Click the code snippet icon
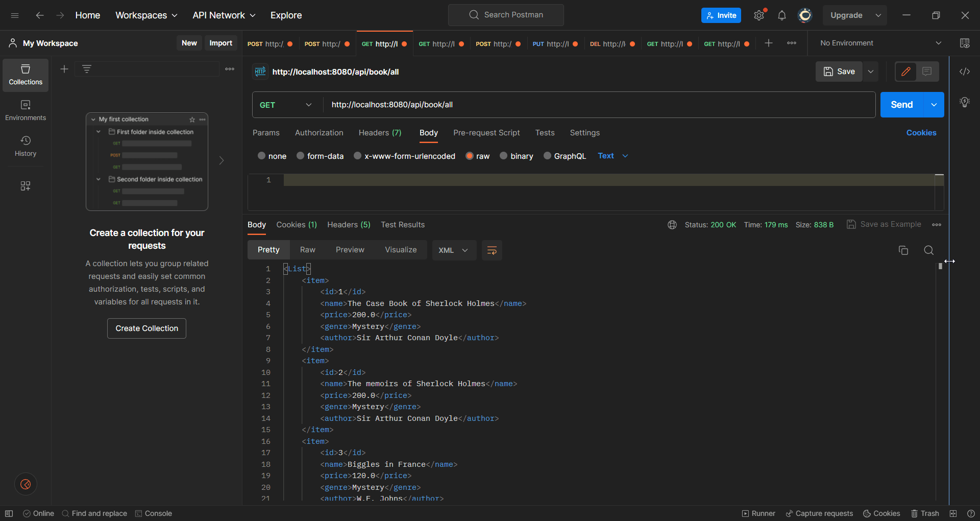The width and height of the screenshot is (980, 521). pos(964,72)
